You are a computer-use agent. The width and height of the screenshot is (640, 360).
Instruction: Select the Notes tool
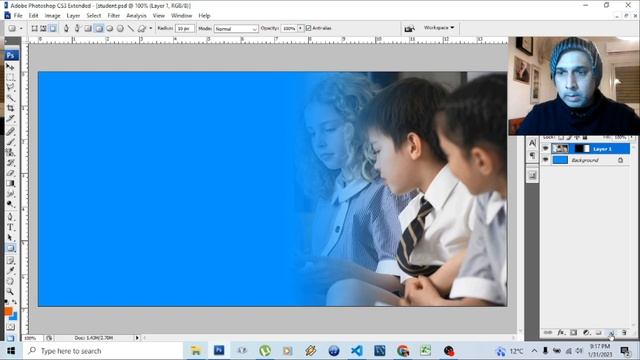coord(10,260)
